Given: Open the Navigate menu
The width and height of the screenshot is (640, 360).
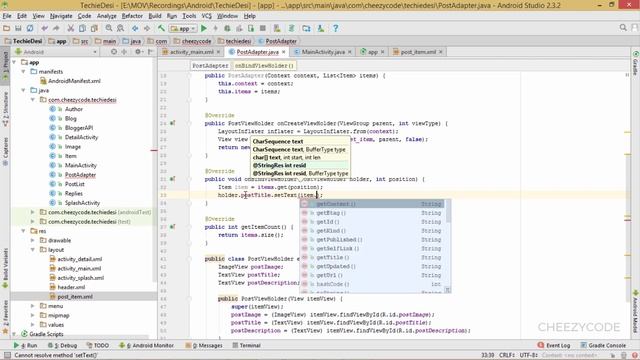Looking at the screenshot, I should click(x=61, y=16).
